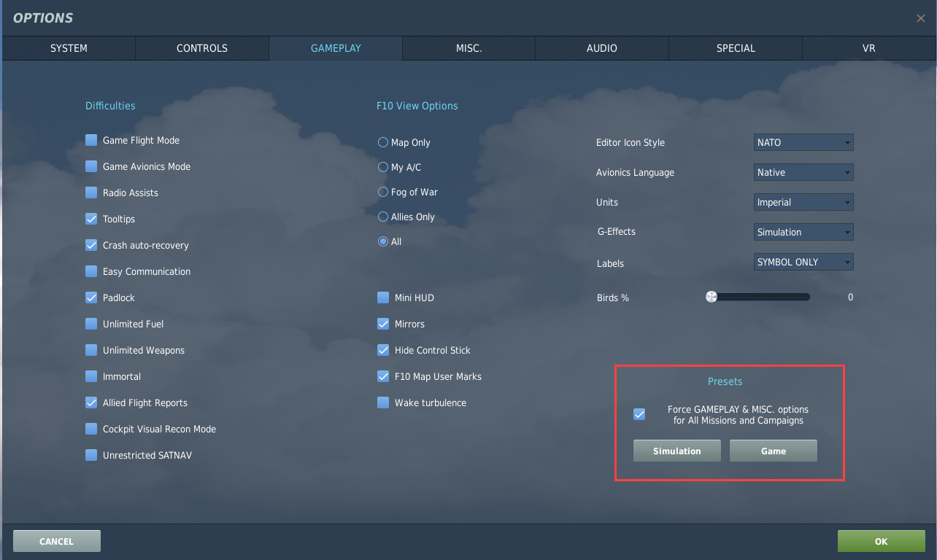This screenshot has width=937, height=560.
Task: Confirm settings with OK button
Action: (882, 541)
